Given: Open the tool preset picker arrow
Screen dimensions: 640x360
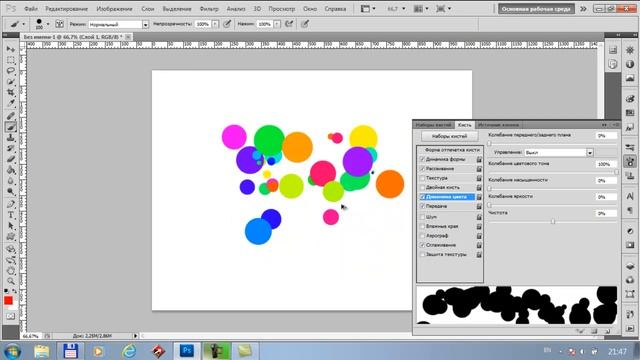Looking at the screenshot, I should coord(23,24).
